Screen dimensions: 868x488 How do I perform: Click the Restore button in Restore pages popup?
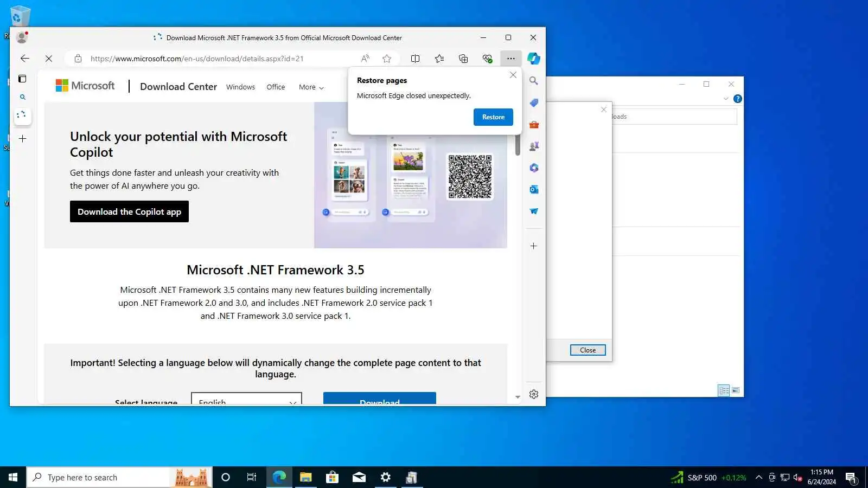[493, 117]
